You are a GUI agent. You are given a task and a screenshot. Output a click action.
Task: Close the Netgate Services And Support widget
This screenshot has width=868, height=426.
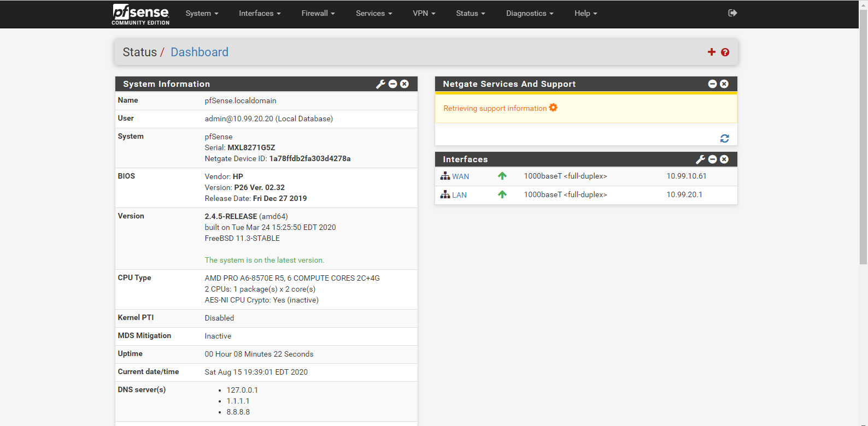[x=724, y=84]
